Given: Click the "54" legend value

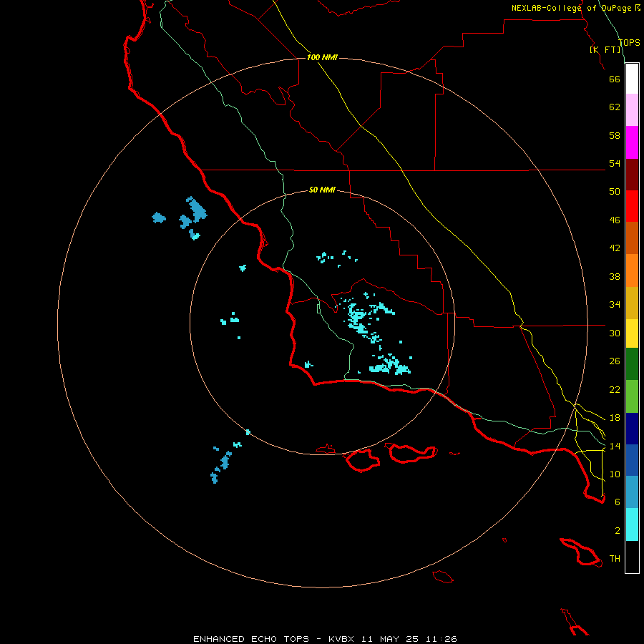Looking at the screenshot, I should click(615, 163).
